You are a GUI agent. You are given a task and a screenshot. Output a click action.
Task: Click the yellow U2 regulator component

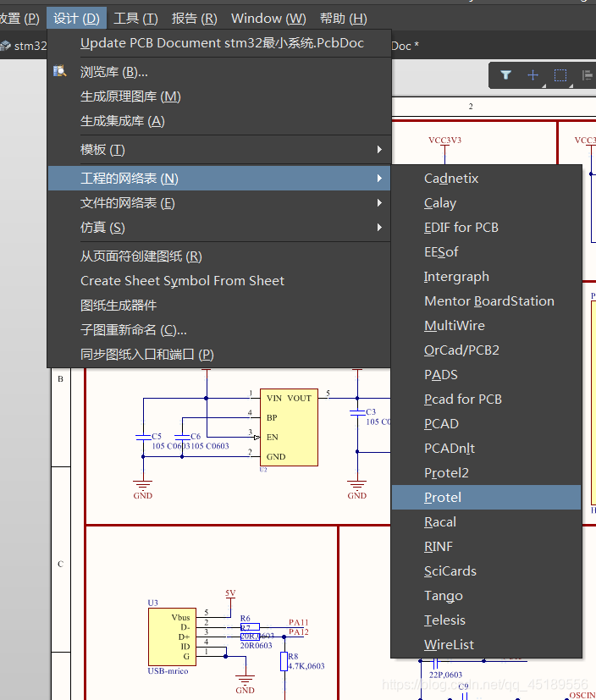[289, 427]
